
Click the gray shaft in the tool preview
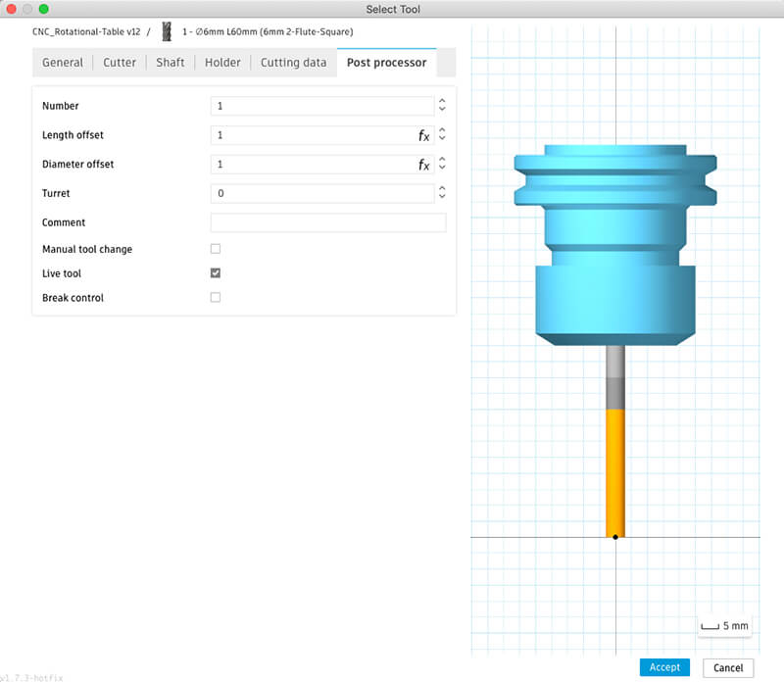[615, 377]
